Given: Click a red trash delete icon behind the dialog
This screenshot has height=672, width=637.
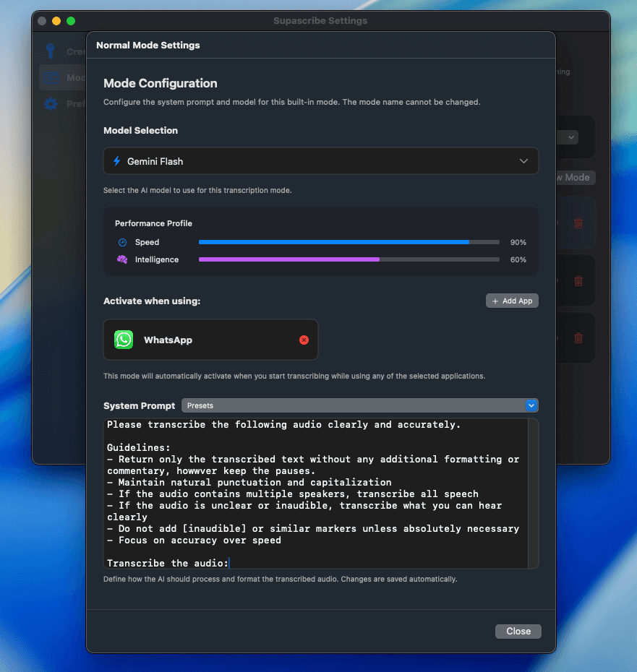Looking at the screenshot, I should [578, 223].
